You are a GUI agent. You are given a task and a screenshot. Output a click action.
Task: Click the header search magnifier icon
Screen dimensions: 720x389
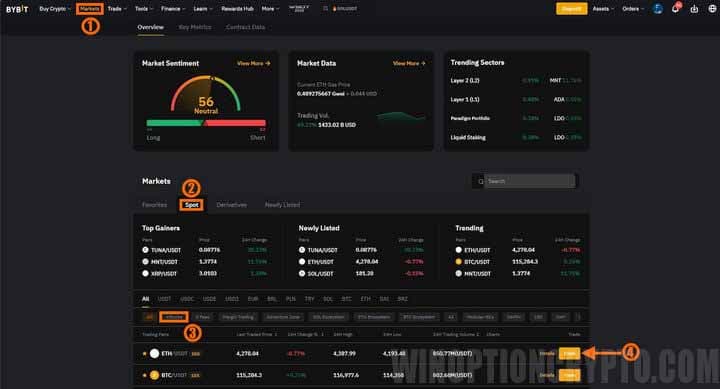tap(325, 9)
